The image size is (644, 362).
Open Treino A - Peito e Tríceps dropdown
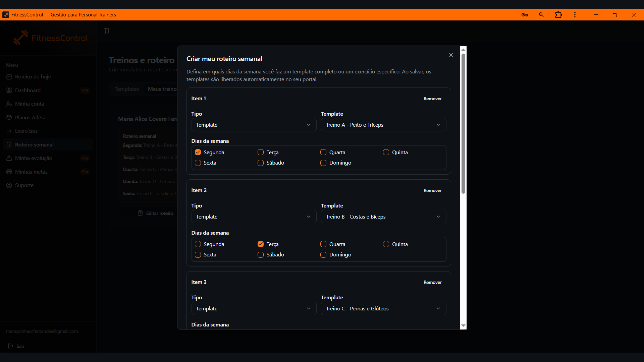tap(383, 125)
